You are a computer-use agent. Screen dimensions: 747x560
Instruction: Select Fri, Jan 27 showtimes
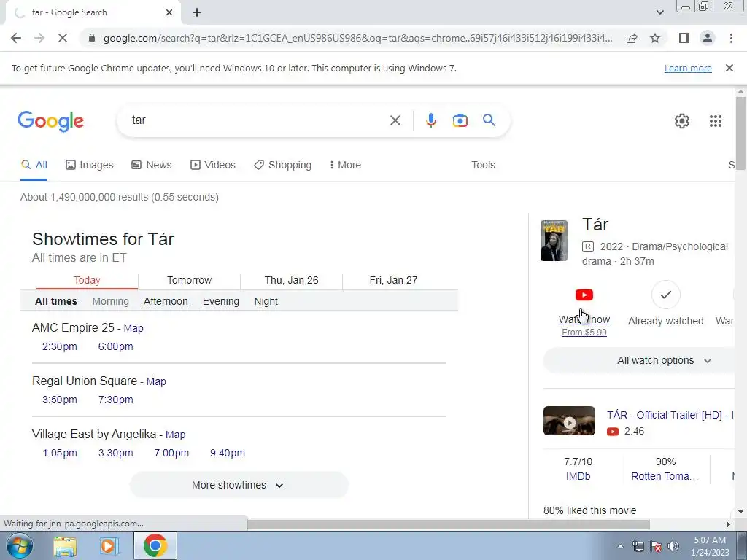393,280
